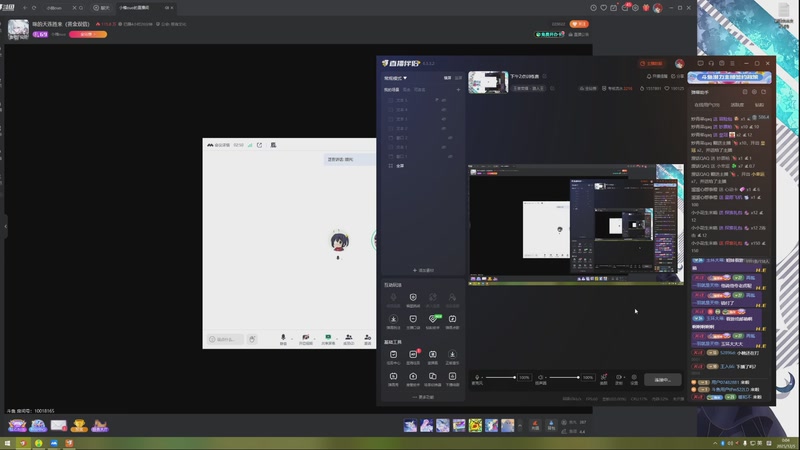Image resolution: width=800 pixels, height=450 pixels.
Task: Expand 更多功能 at bottom of tools panel
Action: pos(423,397)
